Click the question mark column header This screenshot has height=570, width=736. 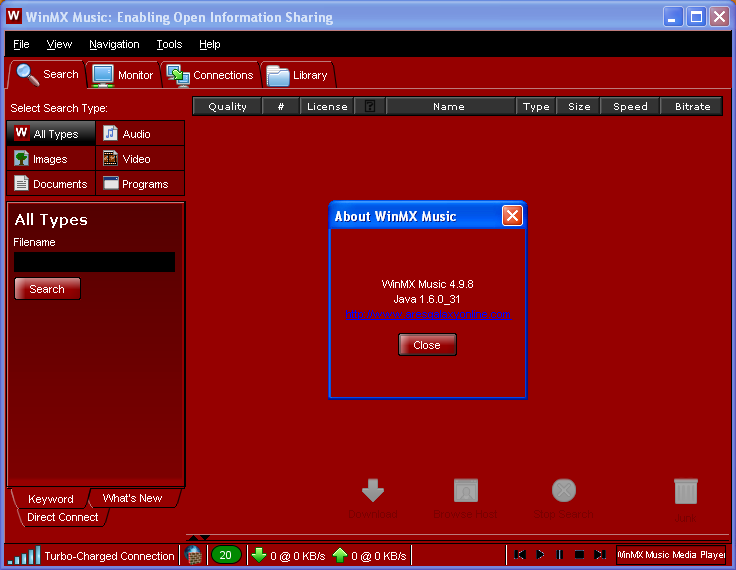[x=370, y=107]
